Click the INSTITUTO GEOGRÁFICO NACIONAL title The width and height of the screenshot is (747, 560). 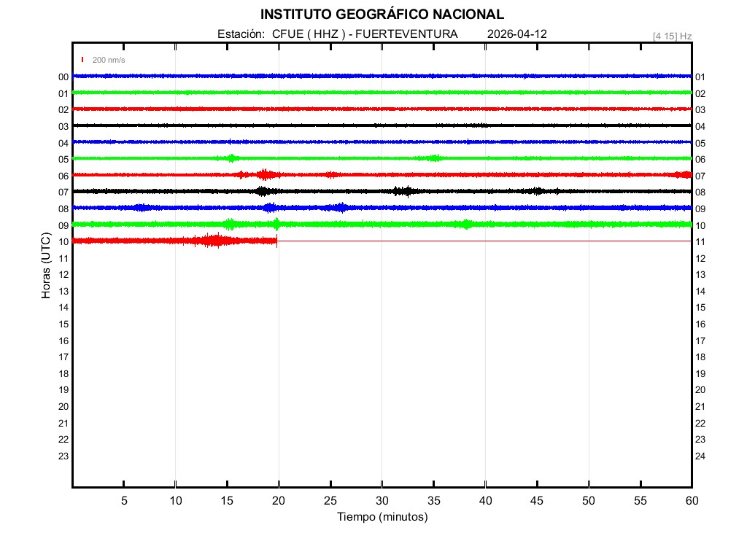tap(382, 15)
